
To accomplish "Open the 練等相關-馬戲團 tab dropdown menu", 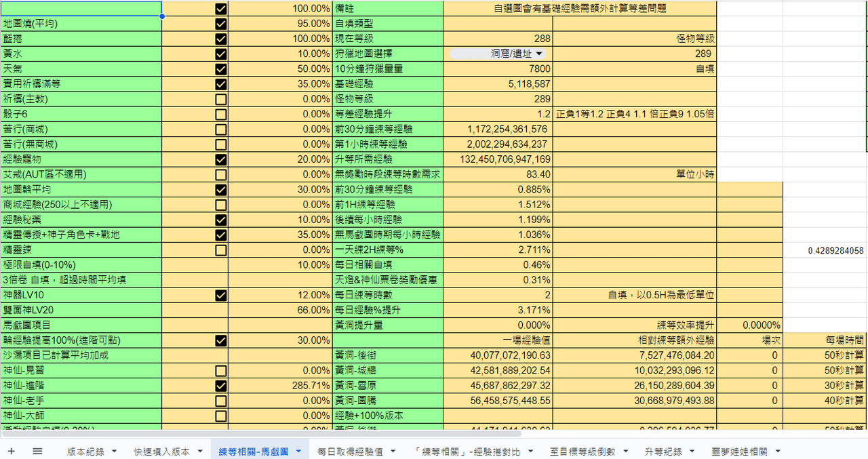I will click(297, 450).
